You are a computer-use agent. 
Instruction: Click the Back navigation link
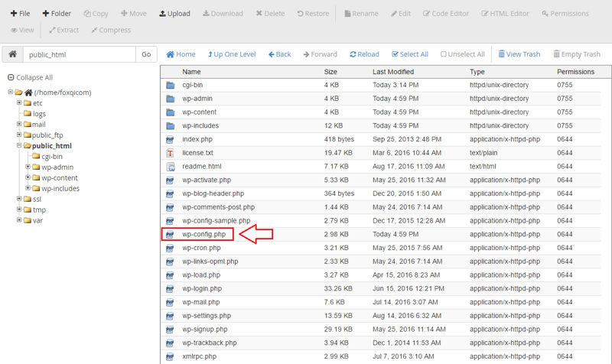point(279,54)
